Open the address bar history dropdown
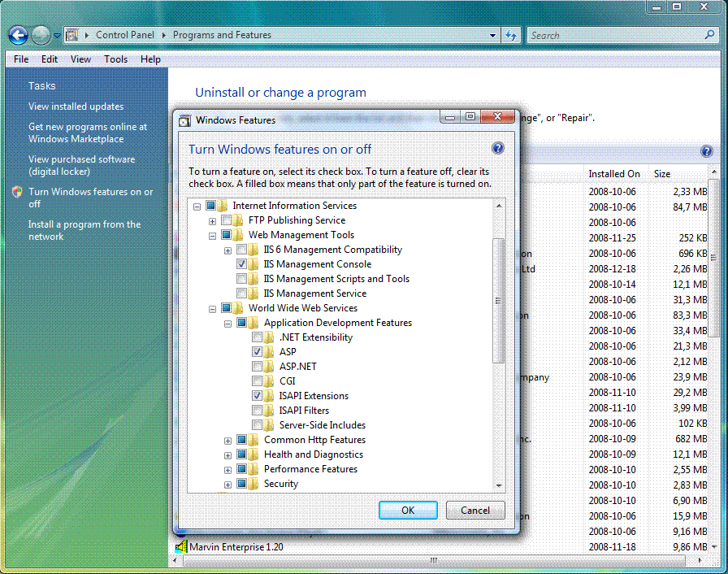This screenshot has height=574, width=728. pyautogui.click(x=492, y=35)
